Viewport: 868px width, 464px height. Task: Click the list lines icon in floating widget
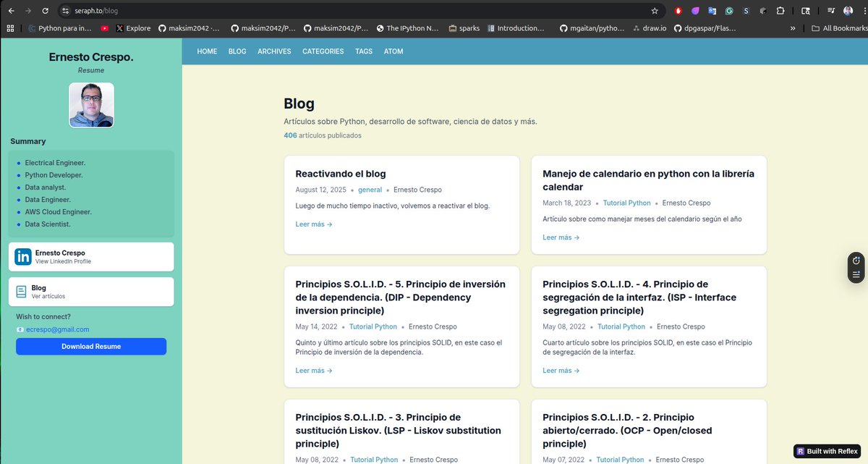click(x=856, y=274)
